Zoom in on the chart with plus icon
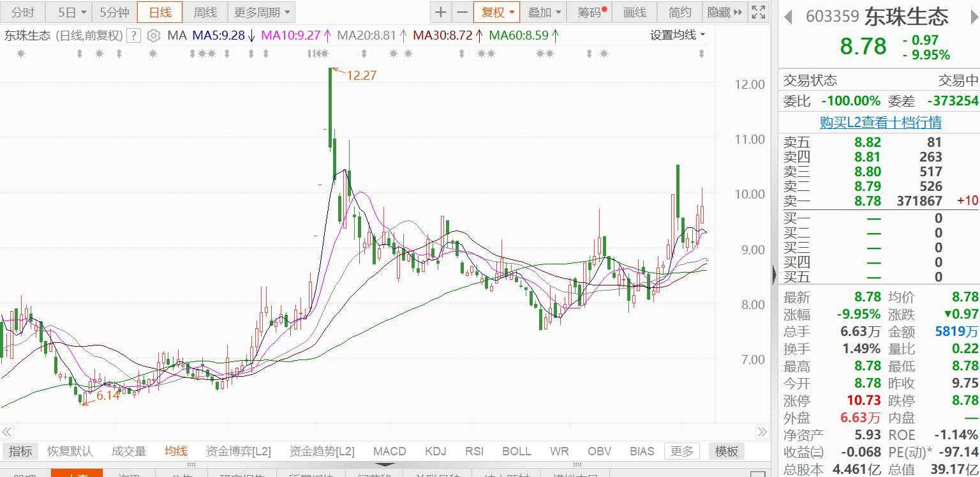Image resolution: width=980 pixels, height=477 pixels. tap(441, 11)
